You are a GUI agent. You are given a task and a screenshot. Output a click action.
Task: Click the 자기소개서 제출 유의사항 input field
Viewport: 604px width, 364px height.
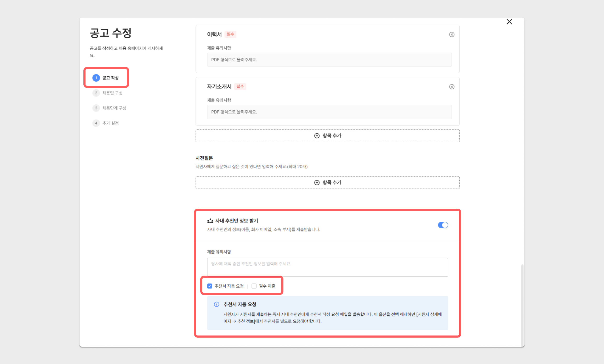329,112
